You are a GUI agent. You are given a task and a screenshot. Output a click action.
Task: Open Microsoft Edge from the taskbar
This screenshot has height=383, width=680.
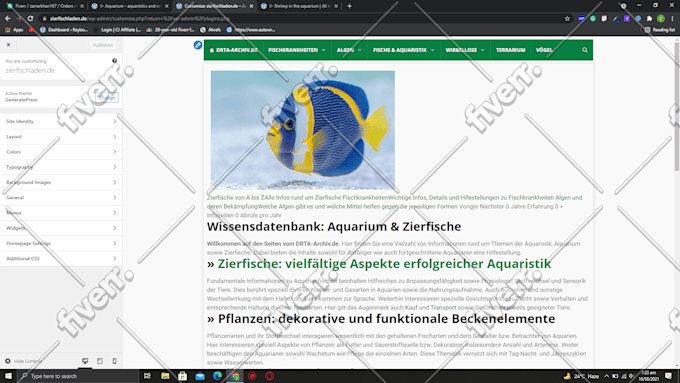point(217,376)
